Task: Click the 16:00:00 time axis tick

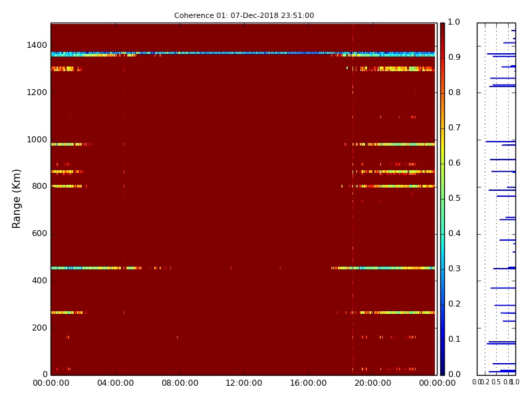Action: [308, 383]
